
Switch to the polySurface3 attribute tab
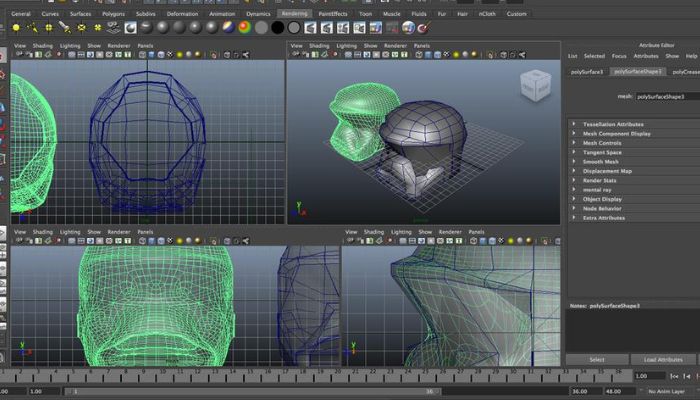click(x=587, y=72)
